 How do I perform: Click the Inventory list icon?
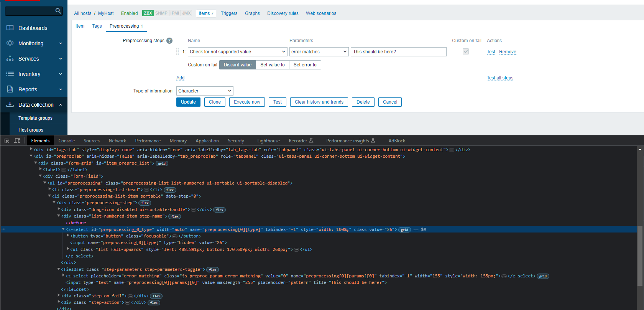tap(10, 74)
